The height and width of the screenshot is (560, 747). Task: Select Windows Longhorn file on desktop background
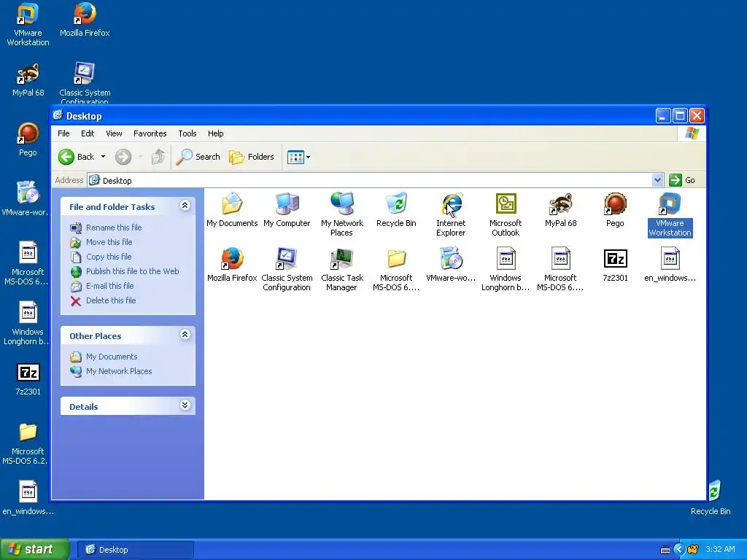[x=26, y=324]
